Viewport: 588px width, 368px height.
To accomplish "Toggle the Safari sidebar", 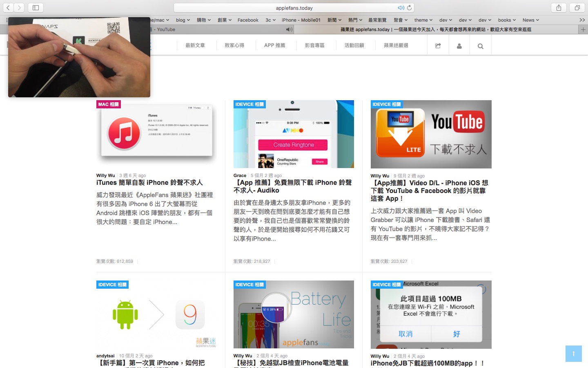I will (x=36, y=8).
